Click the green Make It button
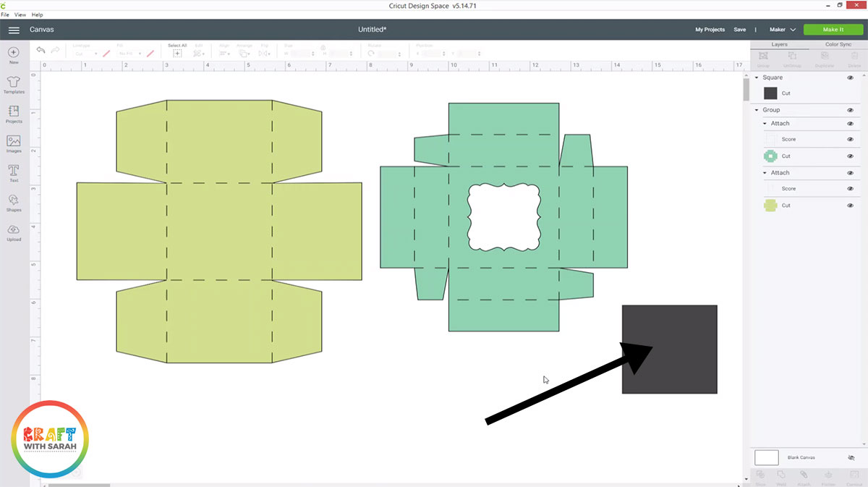This screenshot has width=868, height=487. [x=833, y=30]
